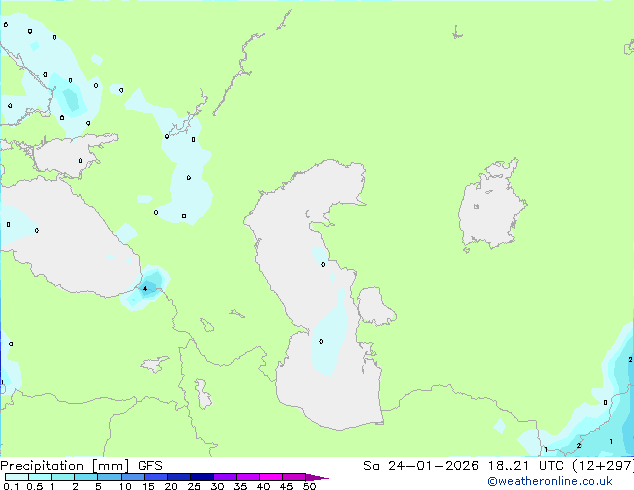
Task: Select the 15–20 mm legend swatch
Action: click(155, 477)
